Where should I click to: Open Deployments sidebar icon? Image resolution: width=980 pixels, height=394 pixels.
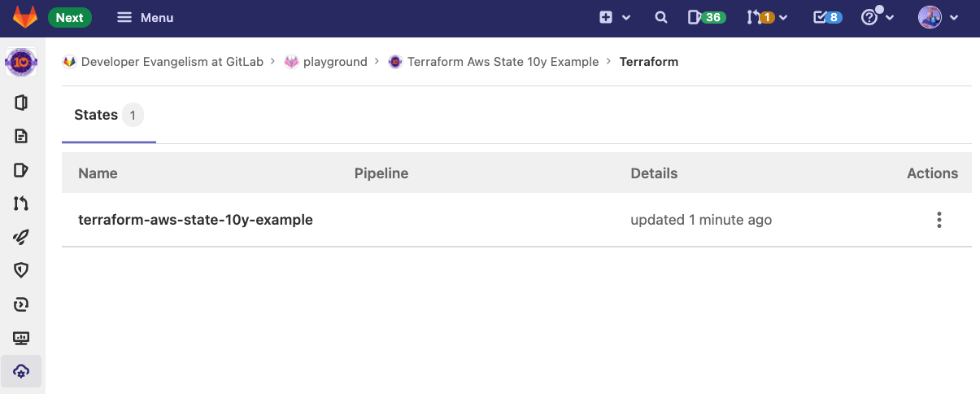pos(21,304)
